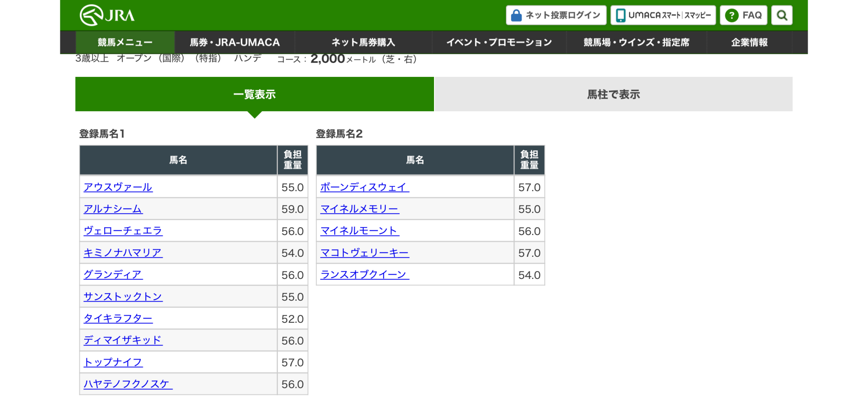Viewport: 868px width, 401px height.
Task: Click the ネット投票ログイン lock button
Action: coord(556,15)
